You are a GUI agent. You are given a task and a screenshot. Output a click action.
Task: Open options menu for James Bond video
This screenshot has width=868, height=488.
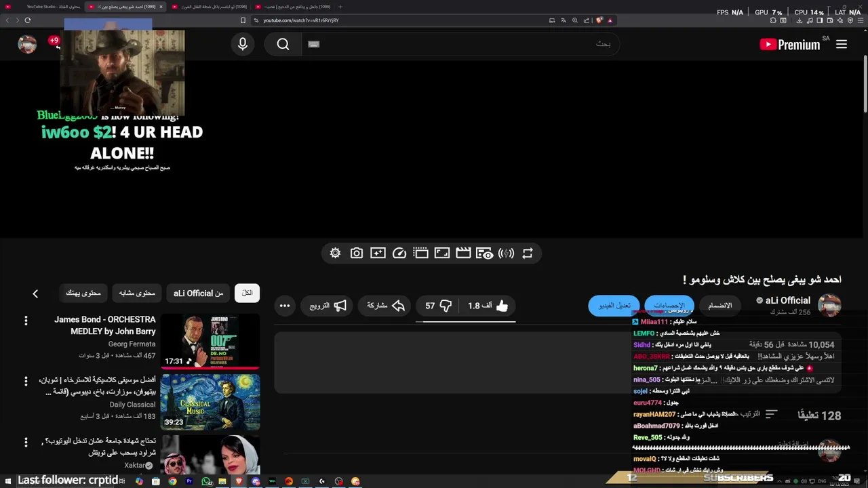[26, 320]
